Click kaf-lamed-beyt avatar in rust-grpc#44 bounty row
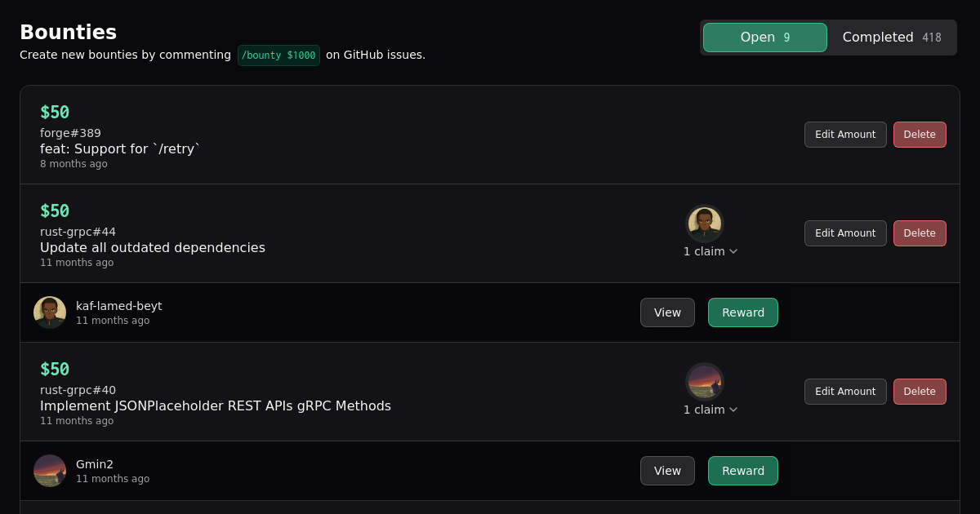Image resolution: width=980 pixels, height=514 pixels. (x=704, y=224)
